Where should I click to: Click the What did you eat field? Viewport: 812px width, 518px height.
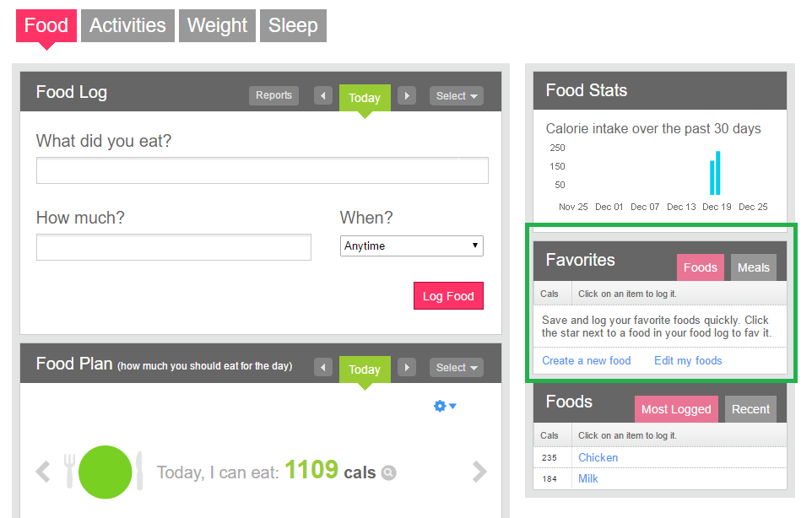point(262,170)
